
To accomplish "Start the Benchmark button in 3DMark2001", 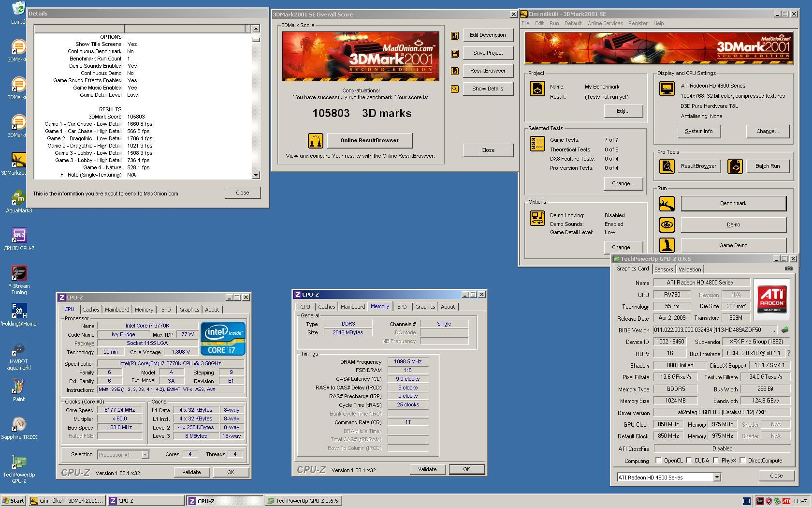I will coord(733,204).
